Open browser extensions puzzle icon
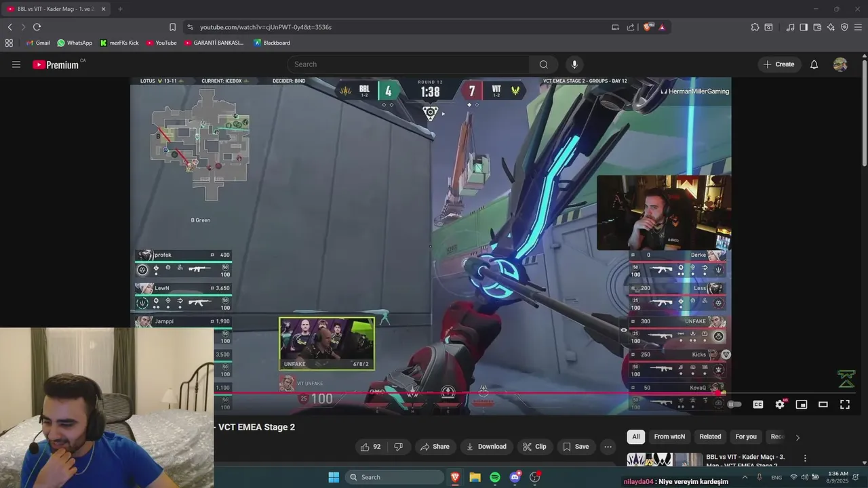 (755, 27)
